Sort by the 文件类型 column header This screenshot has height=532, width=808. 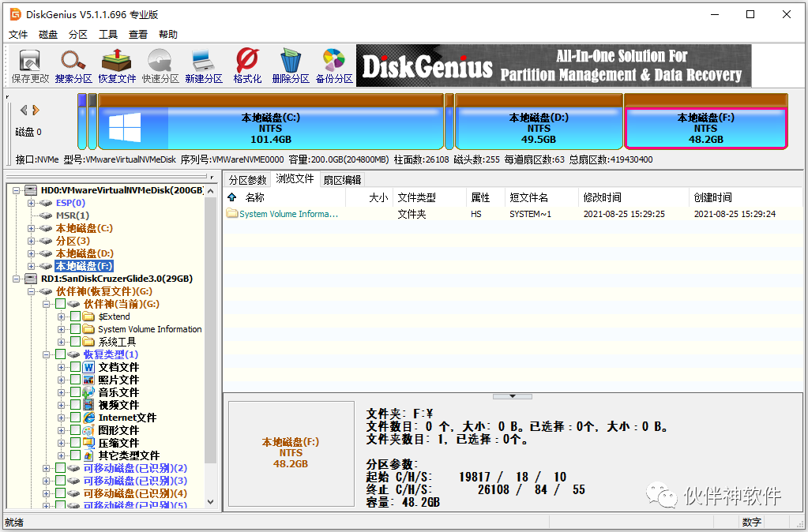click(429, 197)
